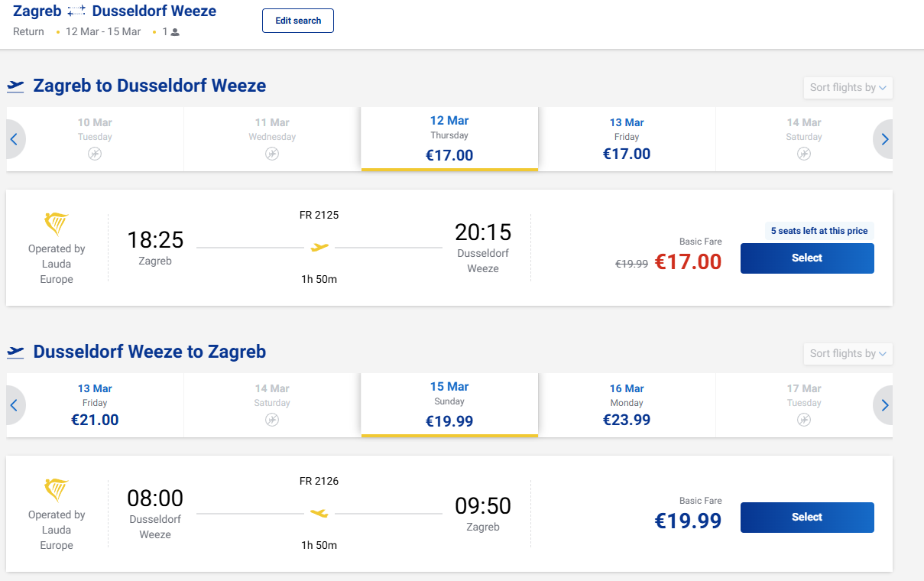Screen dimensions: 924x581
Task: Click the Ryanair harp logo for flight FR 2126
Action: (57, 490)
